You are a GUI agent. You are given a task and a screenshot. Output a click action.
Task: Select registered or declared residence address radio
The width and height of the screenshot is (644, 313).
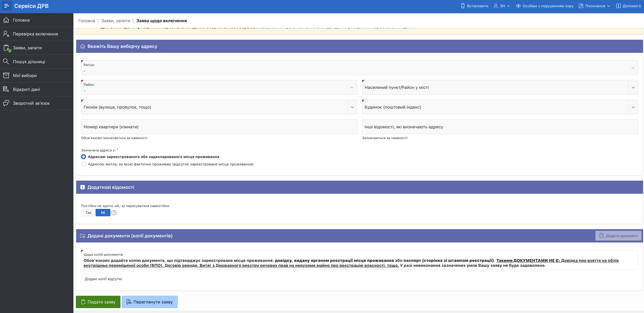[x=83, y=157]
